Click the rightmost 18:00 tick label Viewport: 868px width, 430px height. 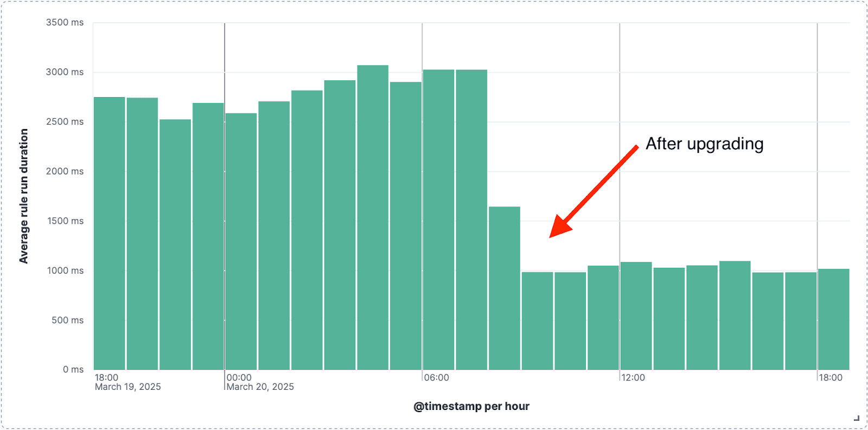tap(831, 377)
